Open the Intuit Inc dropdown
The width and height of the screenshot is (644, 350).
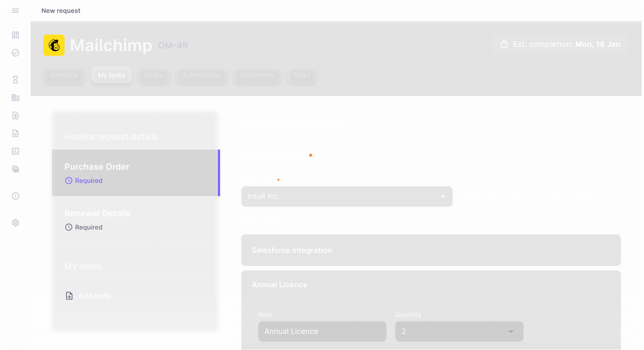(347, 196)
